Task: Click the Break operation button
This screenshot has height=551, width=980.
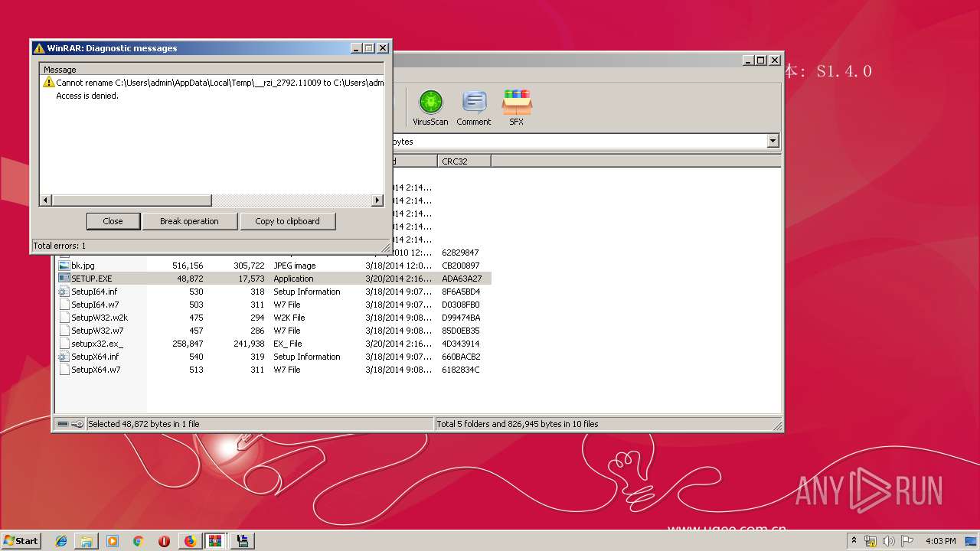Action: point(189,221)
